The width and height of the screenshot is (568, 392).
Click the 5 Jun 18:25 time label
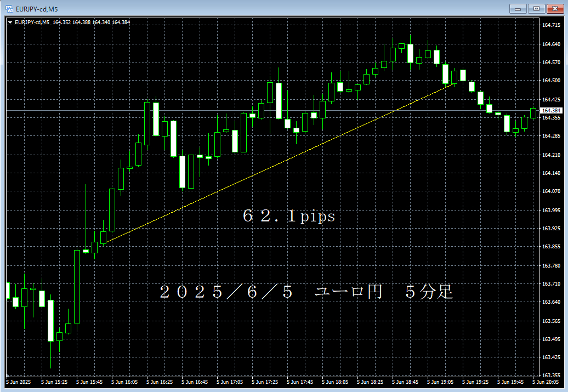[x=370, y=382]
